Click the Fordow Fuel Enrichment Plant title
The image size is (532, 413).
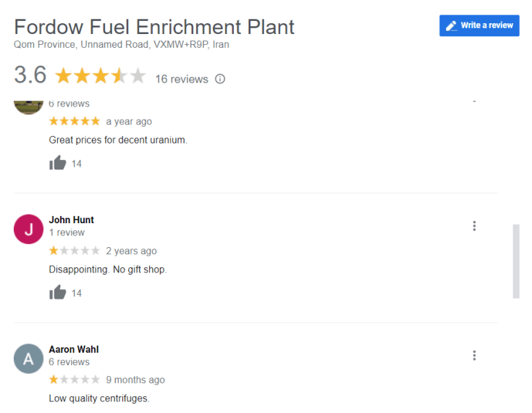pos(154,27)
